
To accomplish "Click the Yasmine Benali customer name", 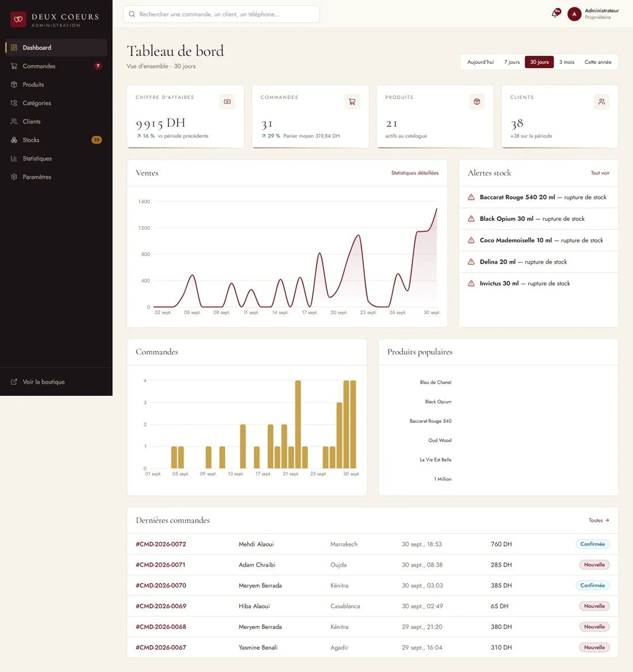I will tap(258, 647).
